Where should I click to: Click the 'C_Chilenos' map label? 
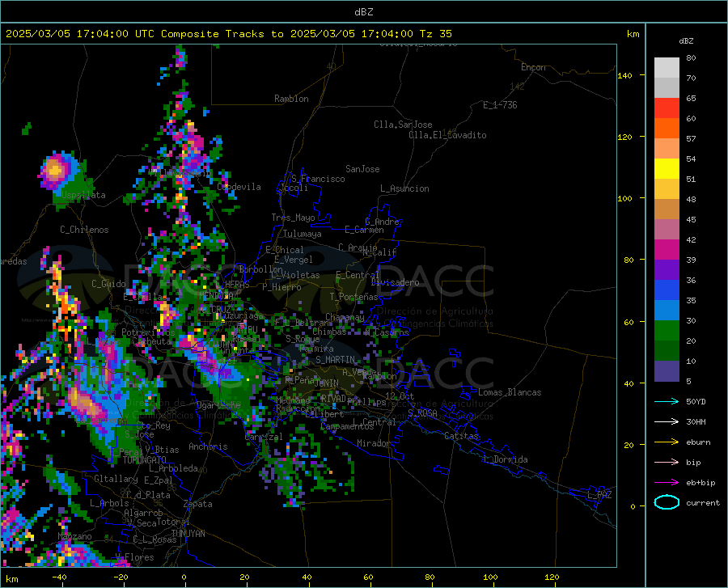(84, 230)
